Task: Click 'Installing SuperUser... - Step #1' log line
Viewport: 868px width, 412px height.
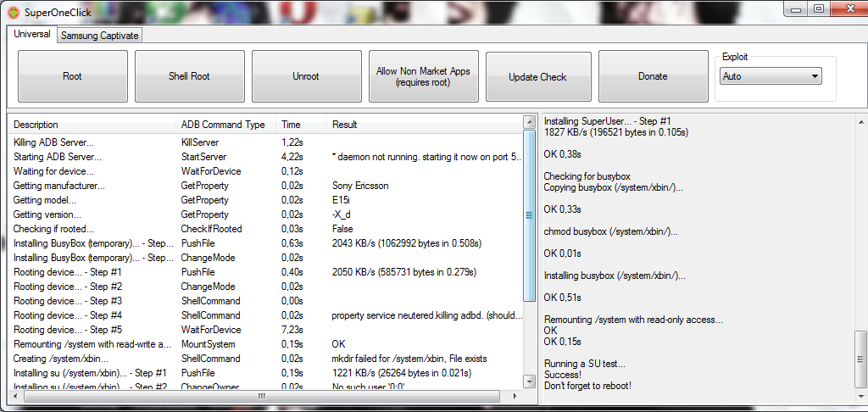Action: click(607, 121)
